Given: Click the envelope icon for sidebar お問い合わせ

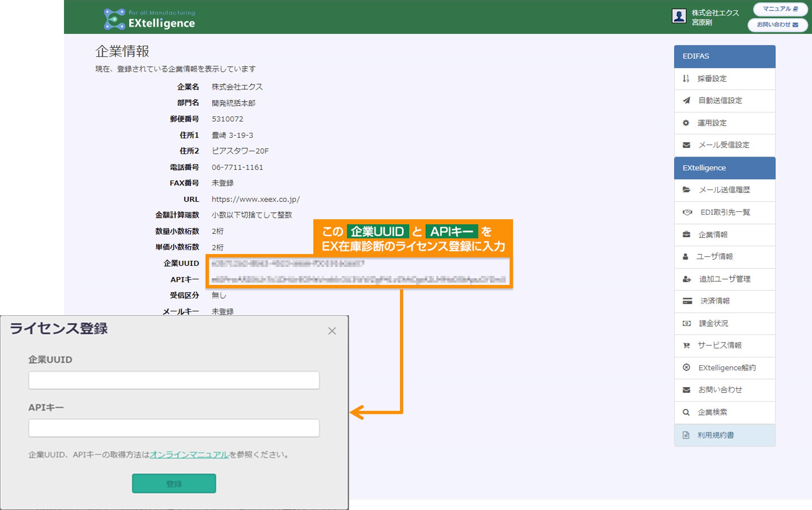Looking at the screenshot, I should [686, 390].
